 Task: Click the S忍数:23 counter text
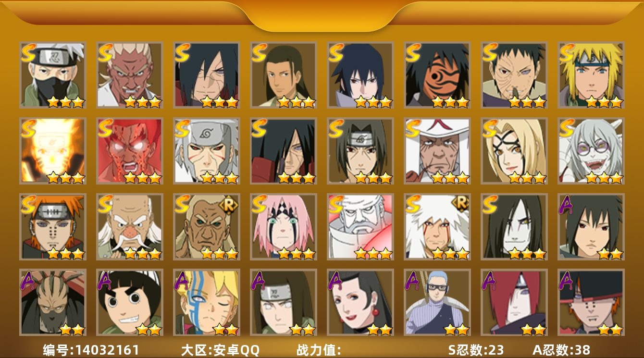(475, 350)
